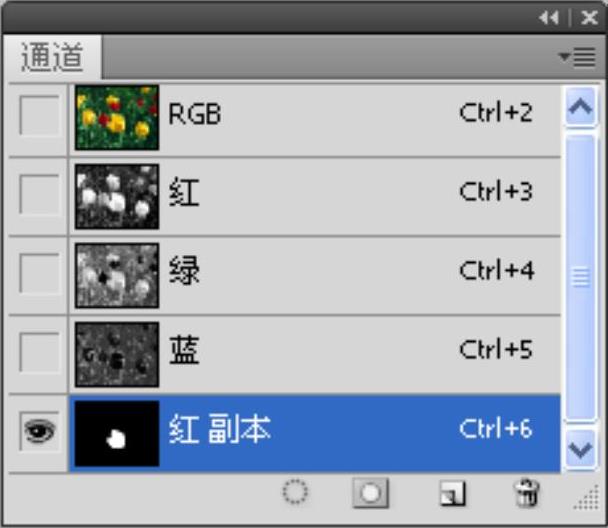Screen dimensions: 608x528
Task: Switch to the 通道 tab
Action: 52,57
